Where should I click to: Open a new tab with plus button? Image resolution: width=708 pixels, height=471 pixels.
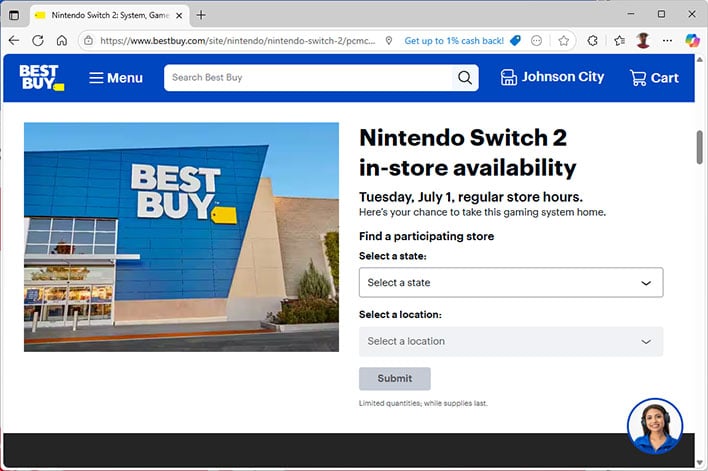click(201, 15)
